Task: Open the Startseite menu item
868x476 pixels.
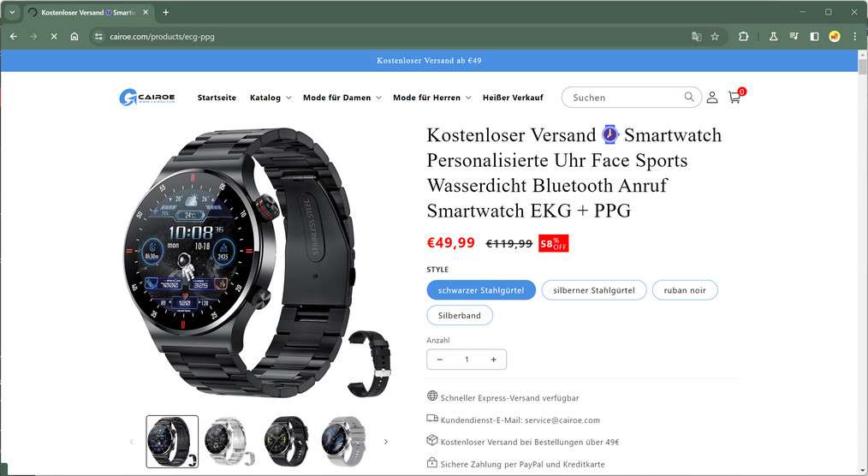Action: pos(217,98)
